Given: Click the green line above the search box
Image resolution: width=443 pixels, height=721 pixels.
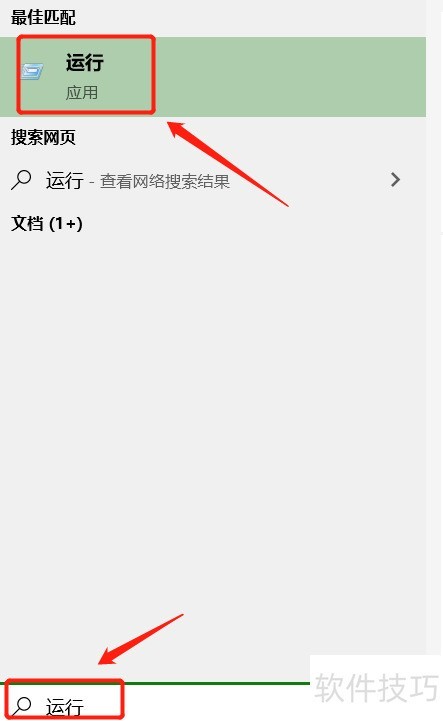Looking at the screenshot, I should click(155, 683).
